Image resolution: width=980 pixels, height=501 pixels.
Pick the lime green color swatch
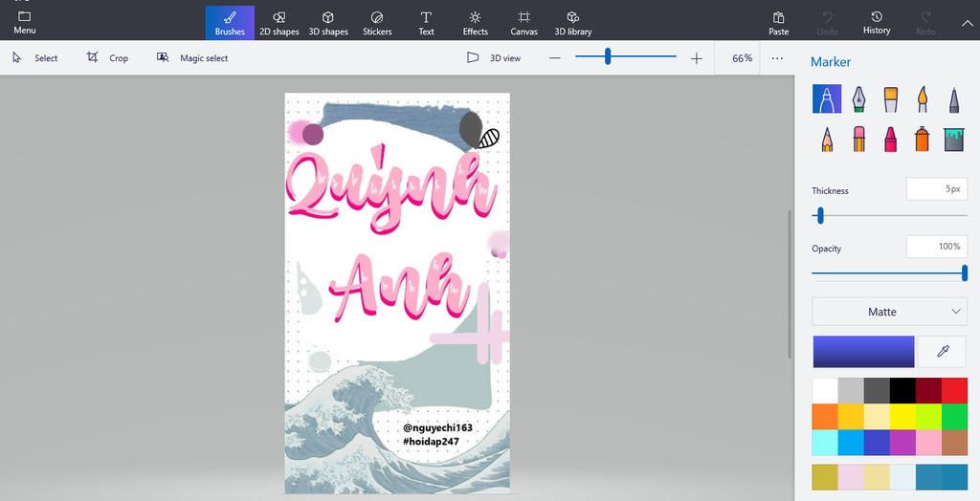pos(928,417)
